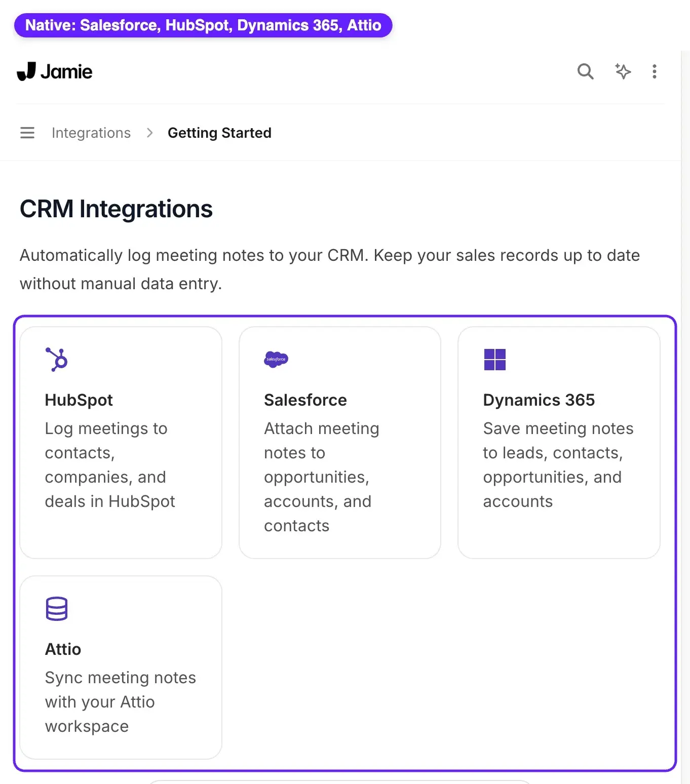Open the Dynamics 365 card title

tap(539, 400)
